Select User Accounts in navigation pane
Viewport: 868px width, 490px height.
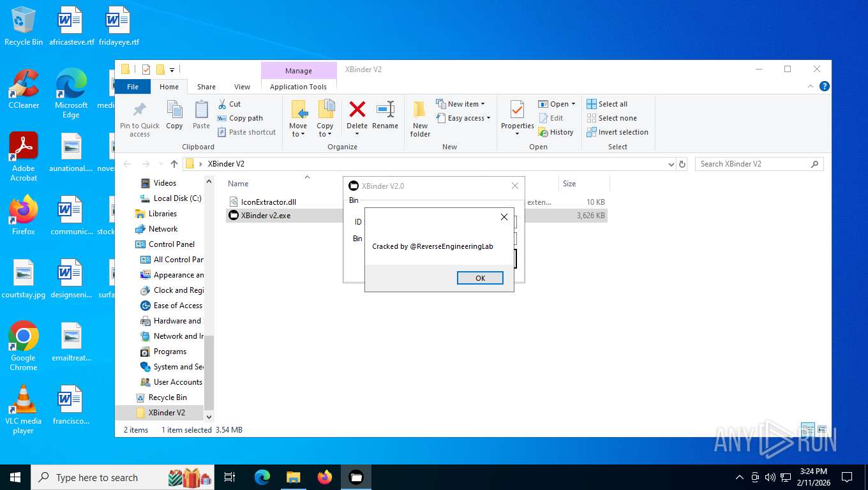(177, 382)
